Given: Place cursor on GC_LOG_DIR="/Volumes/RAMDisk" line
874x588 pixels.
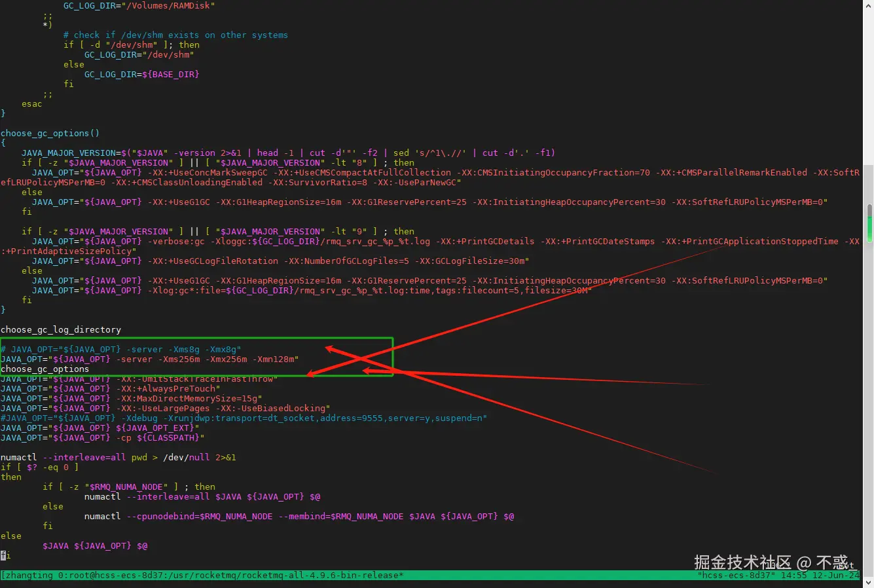Looking at the screenshot, I should click(x=139, y=5).
